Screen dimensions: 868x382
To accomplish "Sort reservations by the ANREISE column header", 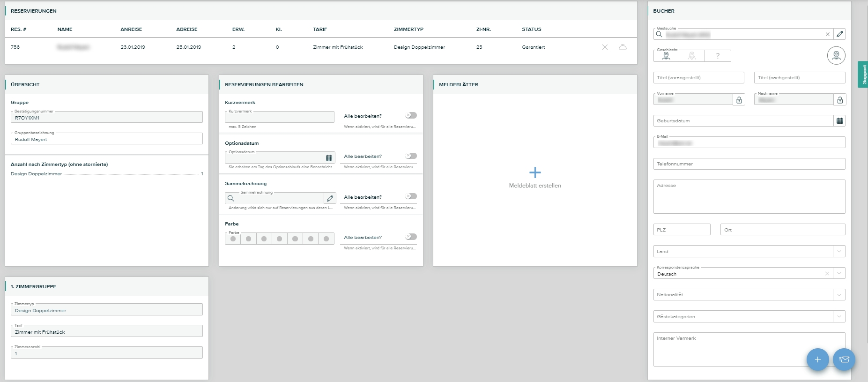I will 131,29.
